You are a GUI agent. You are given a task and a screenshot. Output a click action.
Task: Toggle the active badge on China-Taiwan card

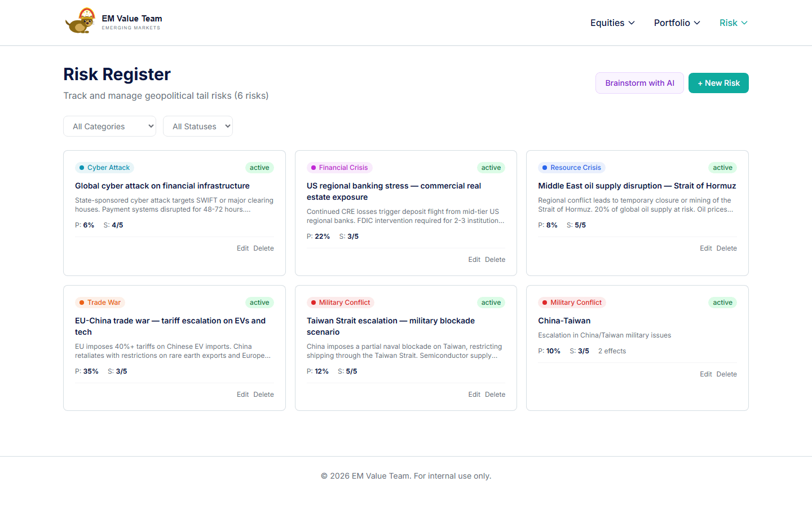722,302
